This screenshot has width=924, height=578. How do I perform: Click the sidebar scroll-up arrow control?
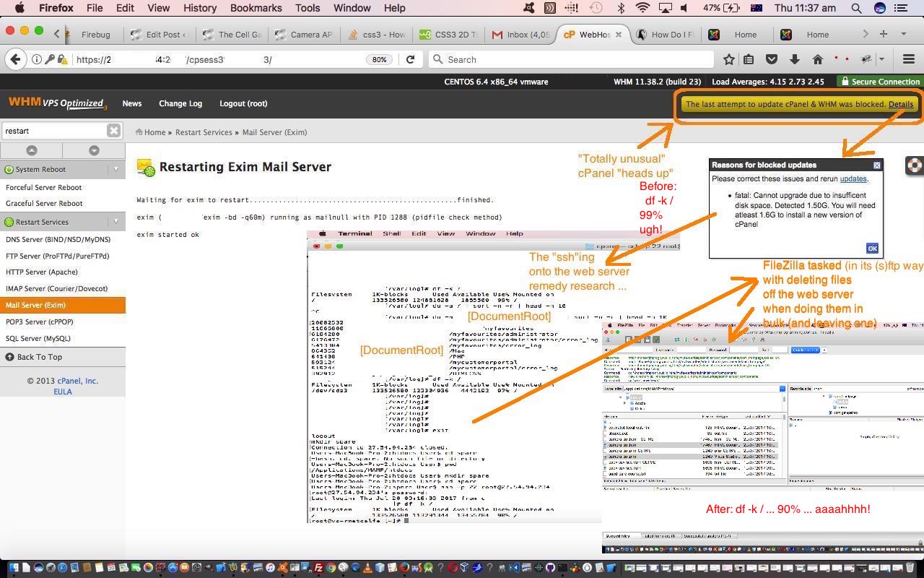(x=31, y=150)
